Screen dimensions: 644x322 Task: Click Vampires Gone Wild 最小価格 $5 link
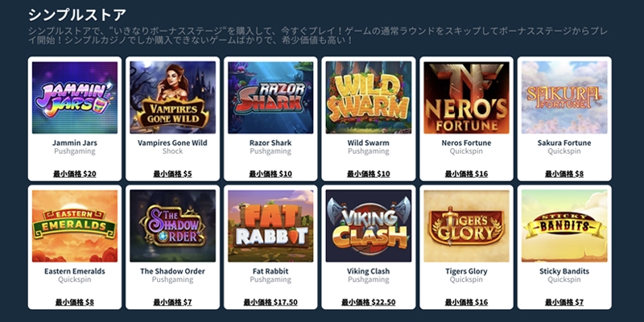(x=172, y=174)
